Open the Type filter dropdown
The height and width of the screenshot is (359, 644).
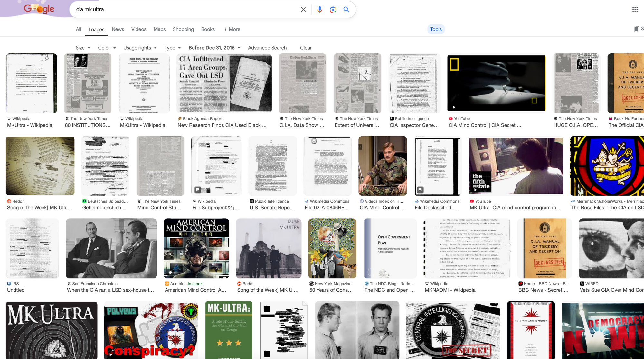tap(173, 48)
